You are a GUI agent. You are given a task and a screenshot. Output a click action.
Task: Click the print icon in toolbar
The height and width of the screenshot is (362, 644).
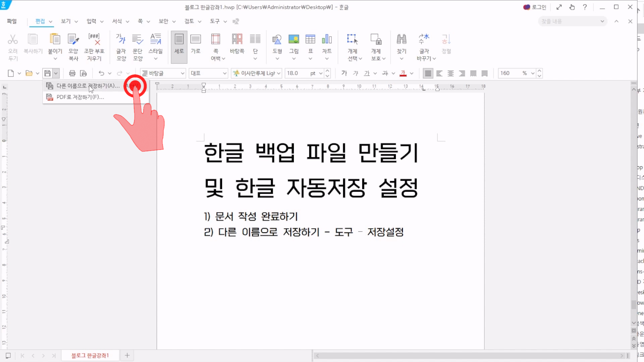(72, 73)
